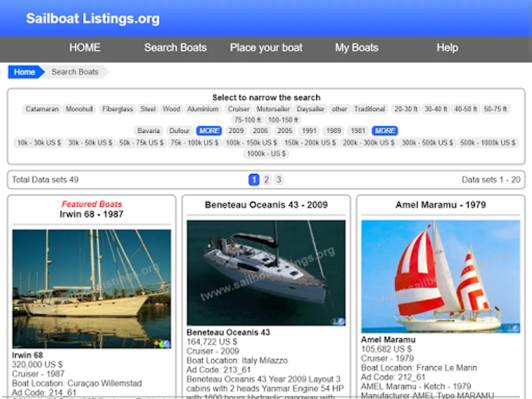Filter by Steel hull
This screenshot has width=532, height=399.
(148, 109)
